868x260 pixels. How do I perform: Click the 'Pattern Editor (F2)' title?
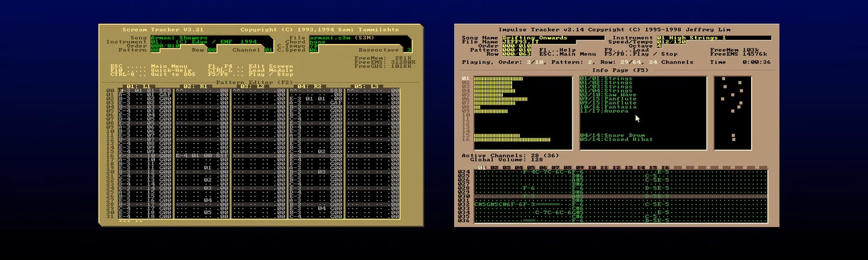[254, 82]
